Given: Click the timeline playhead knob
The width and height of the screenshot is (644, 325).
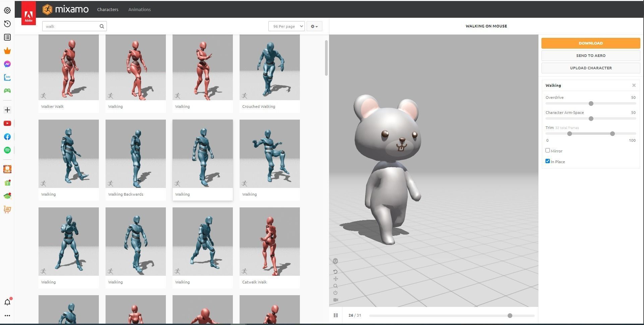Looking at the screenshot, I should pyautogui.click(x=510, y=316).
